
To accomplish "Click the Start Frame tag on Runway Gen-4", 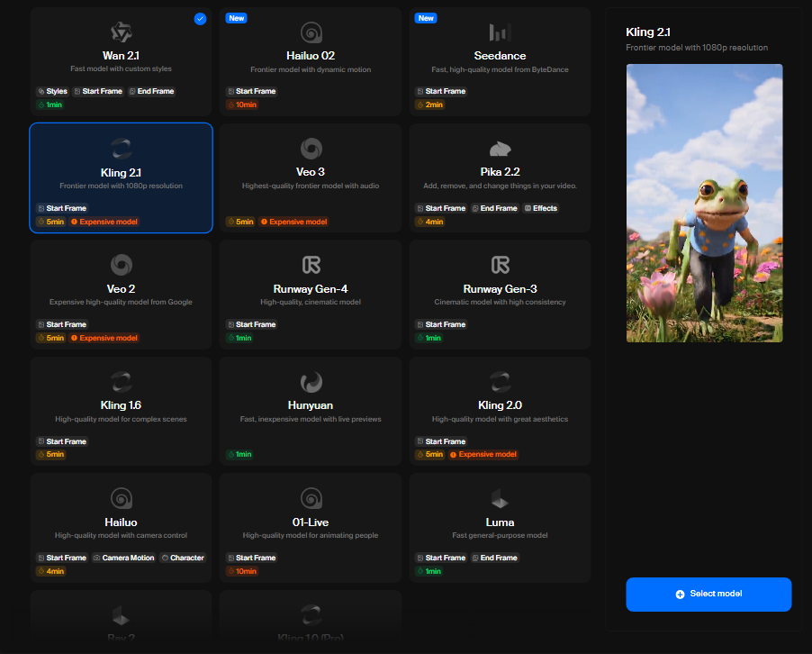I will [x=251, y=324].
